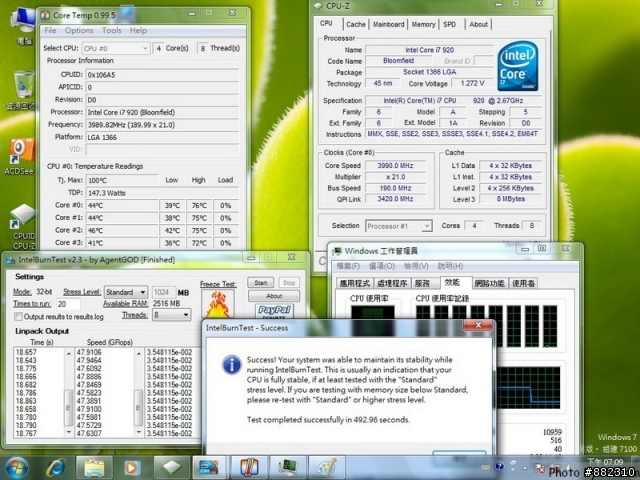Open the Windows Start orb
This screenshot has height=480, width=640.
(16, 467)
